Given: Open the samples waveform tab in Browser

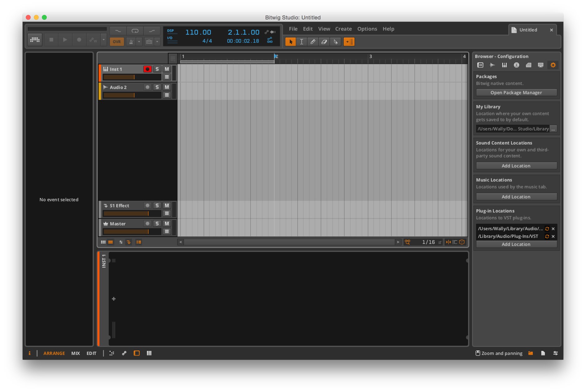Looking at the screenshot, I should (x=492, y=65).
